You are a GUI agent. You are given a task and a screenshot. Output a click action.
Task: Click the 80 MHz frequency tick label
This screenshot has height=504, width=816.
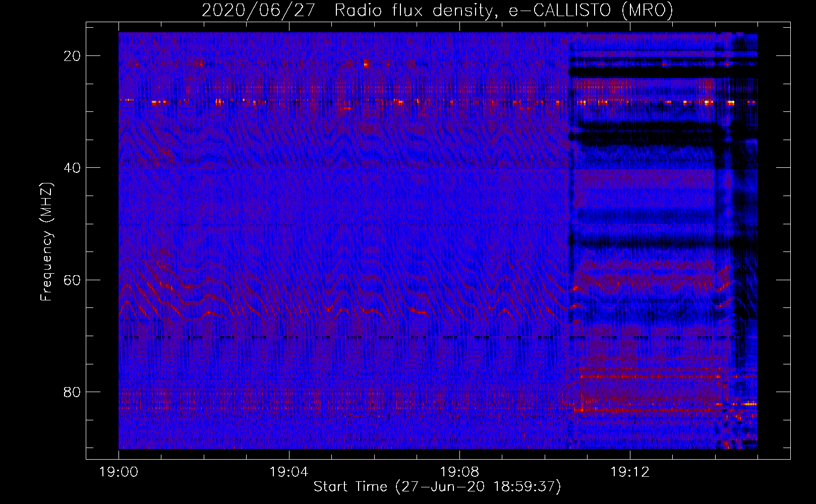(72, 392)
